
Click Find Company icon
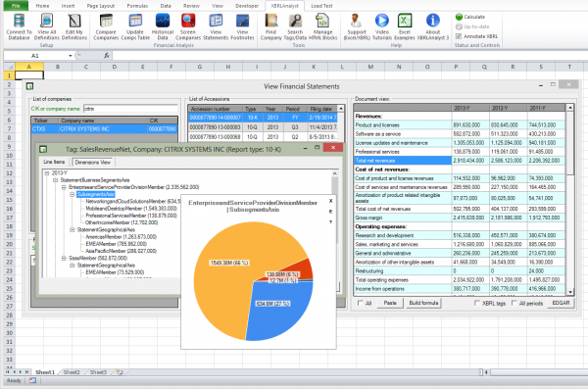click(271, 21)
